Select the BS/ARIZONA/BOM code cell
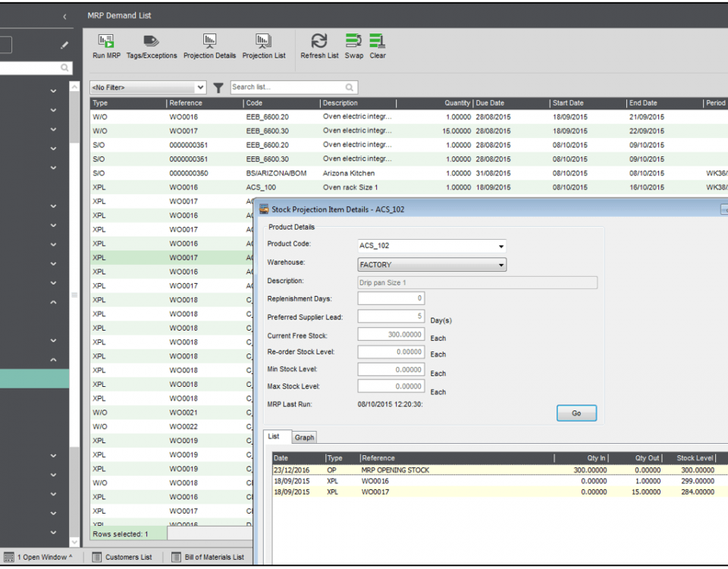 coord(276,173)
